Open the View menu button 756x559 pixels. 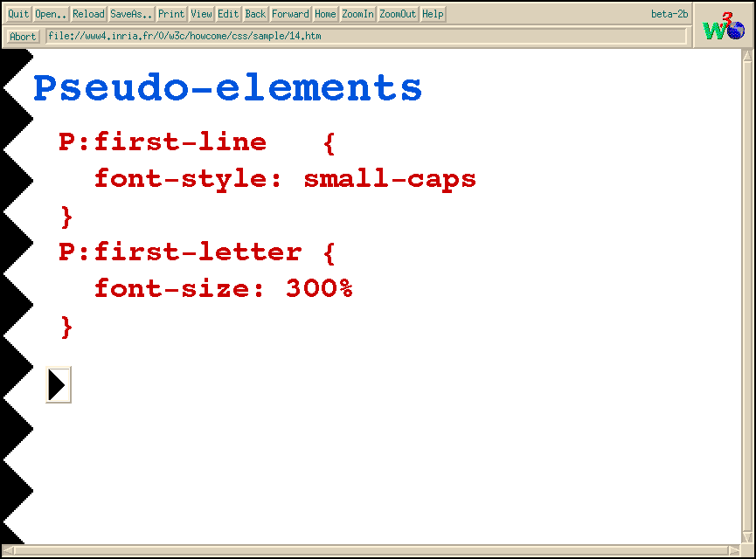click(202, 14)
